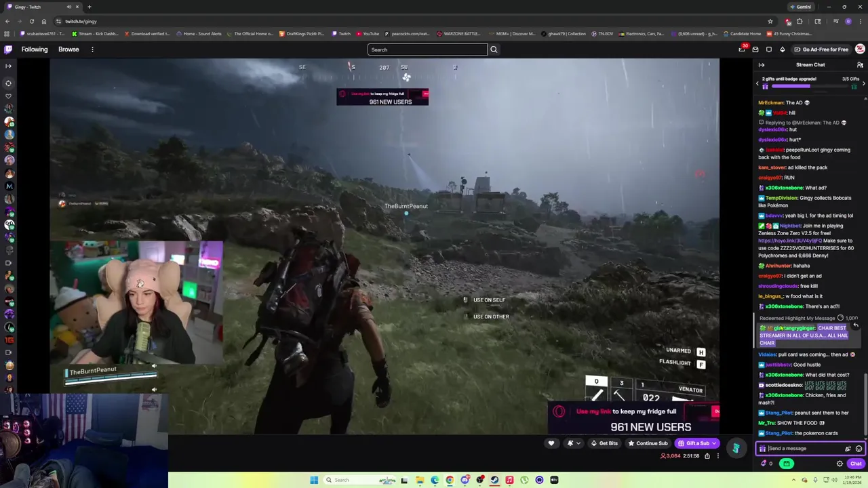Reply to the highlighted CHAIR BEST message
This screenshot has height=488, width=868.
tap(856, 325)
